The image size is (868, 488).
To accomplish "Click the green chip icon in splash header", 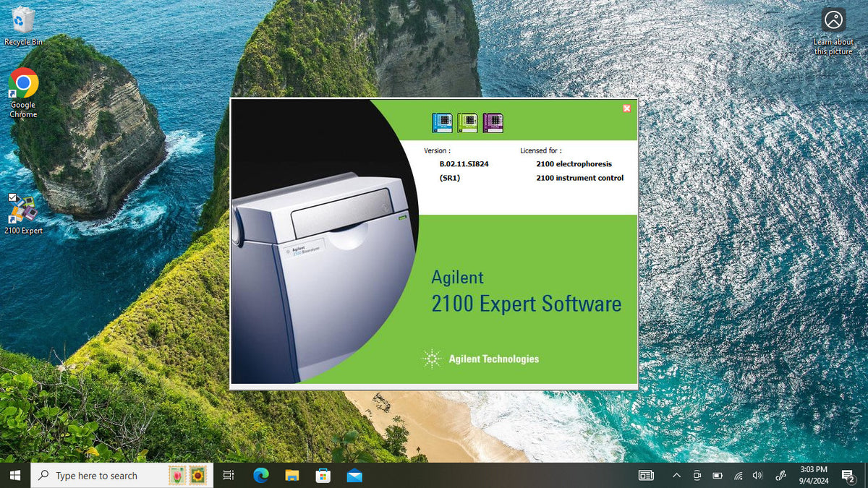I will pyautogui.click(x=467, y=122).
